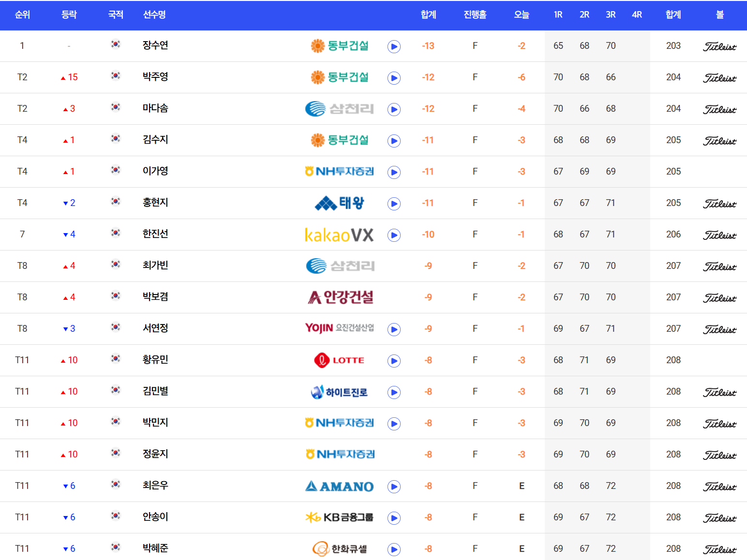The height and width of the screenshot is (560, 747).
Task: Play video for 서연정 row
Action: pyautogui.click(x=394, y=329)
